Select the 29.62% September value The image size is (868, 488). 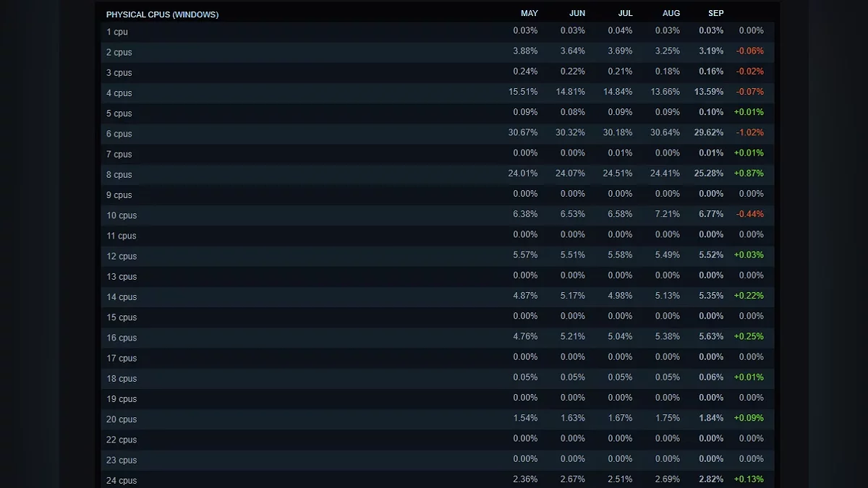click(711, 133)
